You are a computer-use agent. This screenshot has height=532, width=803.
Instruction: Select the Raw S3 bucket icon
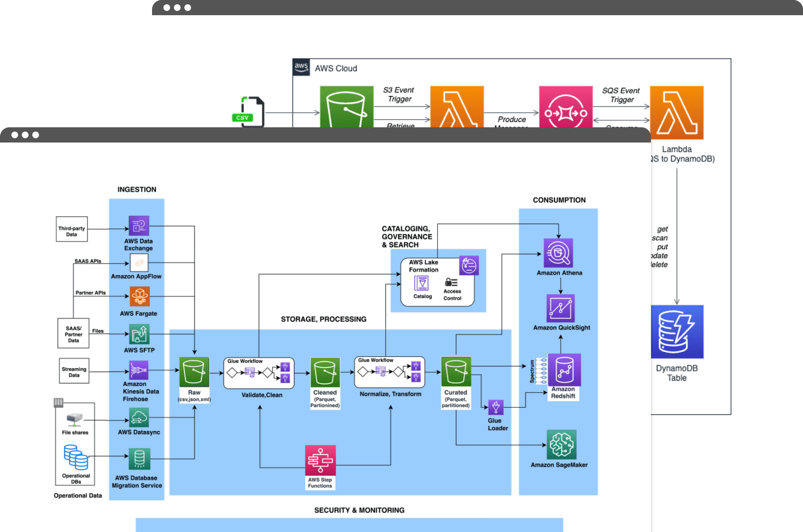point(194,372)
